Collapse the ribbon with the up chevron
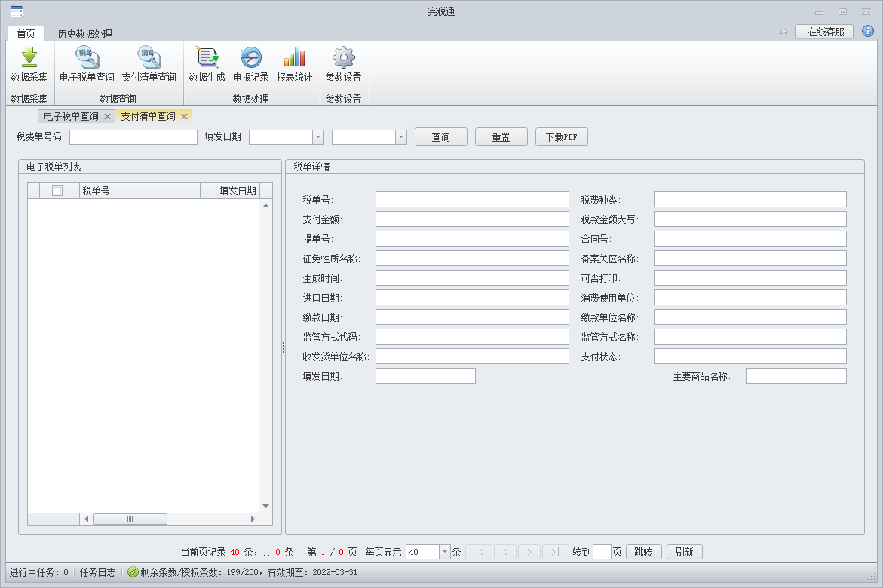This screenshot has width=883, height=588. [783, 32]
